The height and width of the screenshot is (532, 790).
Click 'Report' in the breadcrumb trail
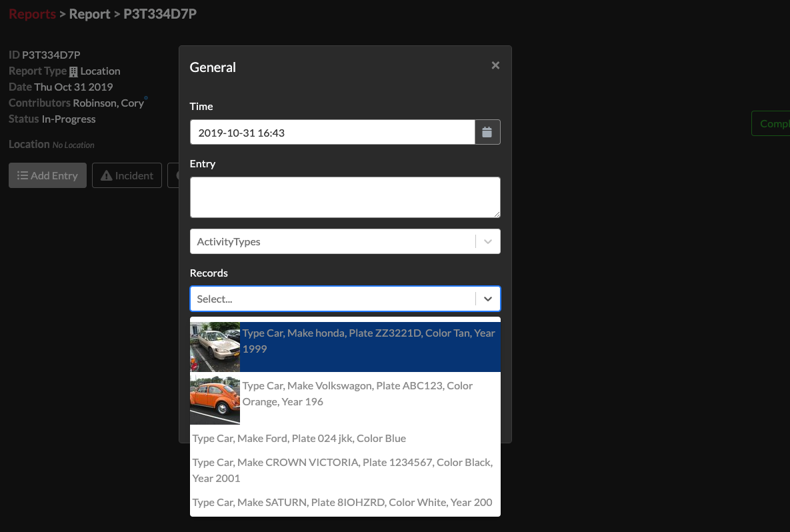[89, 13]
